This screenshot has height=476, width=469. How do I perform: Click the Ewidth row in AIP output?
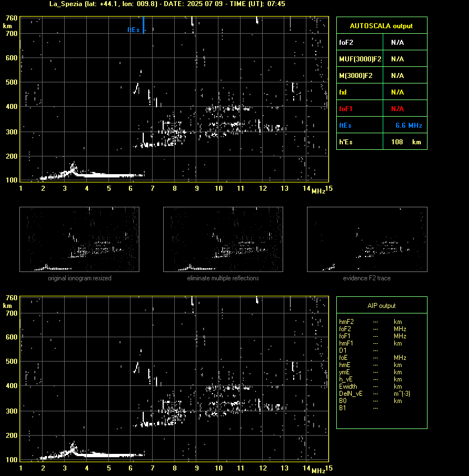coord(371,386)
